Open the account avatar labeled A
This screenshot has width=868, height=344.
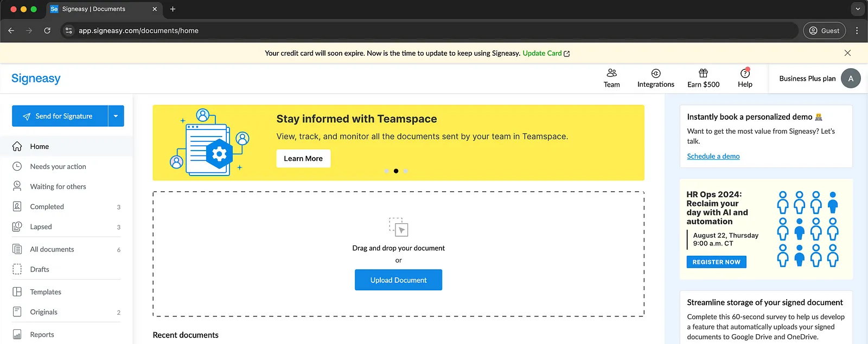coord(851,79)
